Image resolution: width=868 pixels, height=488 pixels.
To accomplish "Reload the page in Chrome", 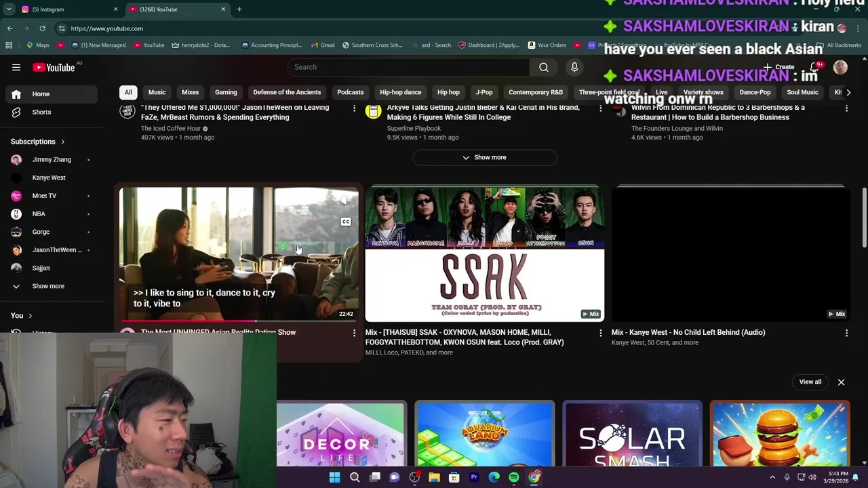I will click(42, 28).
